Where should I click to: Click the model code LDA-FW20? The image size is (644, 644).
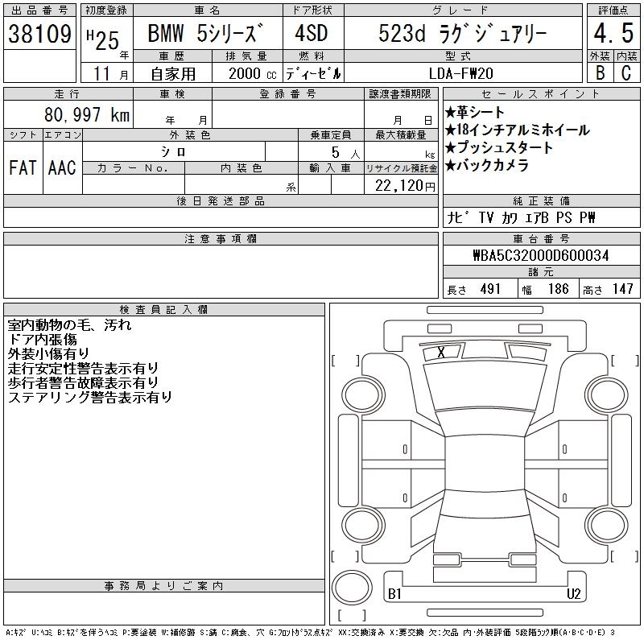460,73
